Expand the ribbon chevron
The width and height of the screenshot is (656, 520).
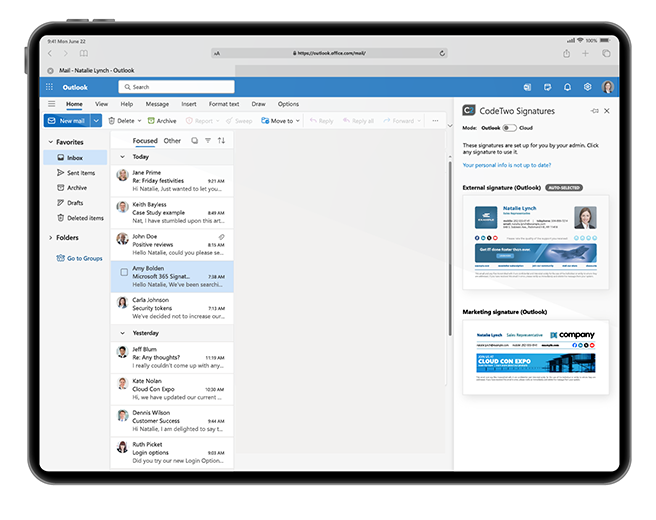click(450, 126)
